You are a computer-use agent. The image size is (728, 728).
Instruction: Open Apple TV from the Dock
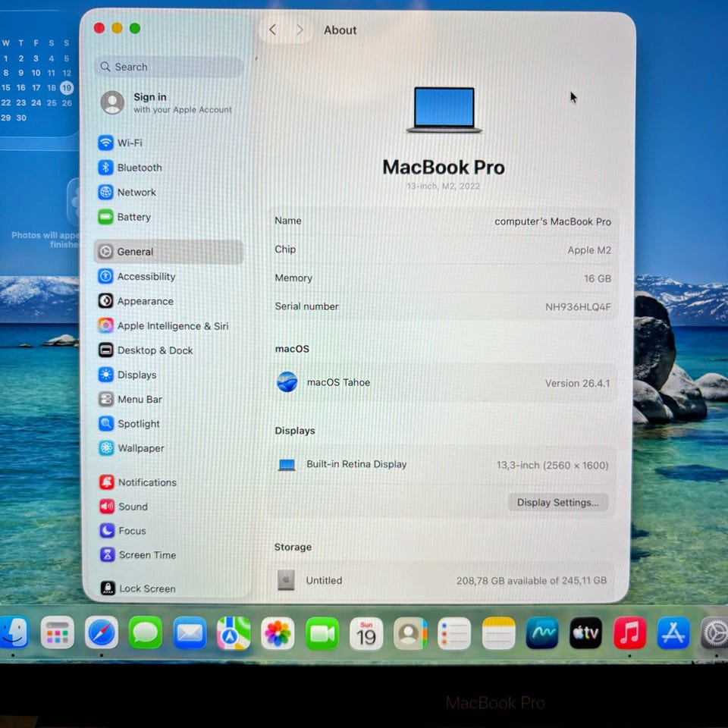click(585, 632)
